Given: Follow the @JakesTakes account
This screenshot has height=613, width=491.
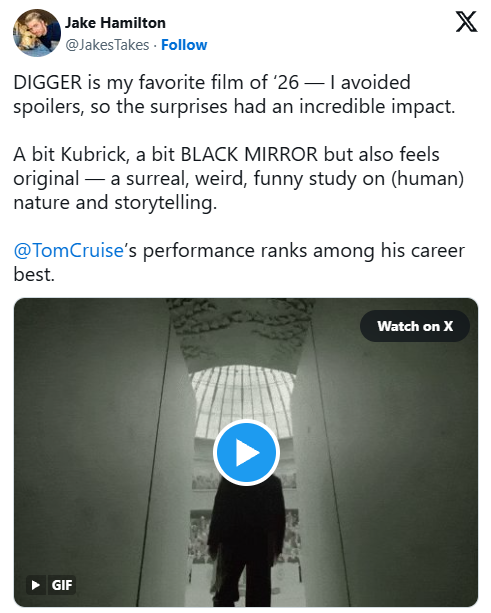Looking at the screenshot, I should [184, 45].
